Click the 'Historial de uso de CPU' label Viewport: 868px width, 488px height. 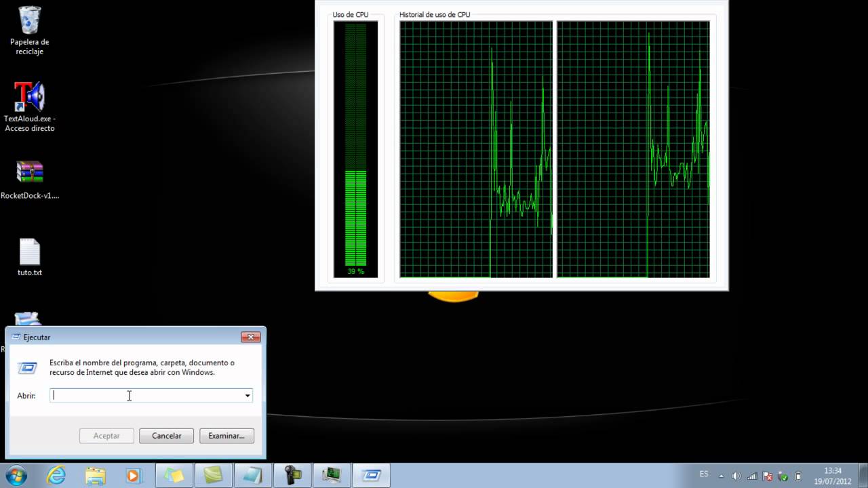435,14
